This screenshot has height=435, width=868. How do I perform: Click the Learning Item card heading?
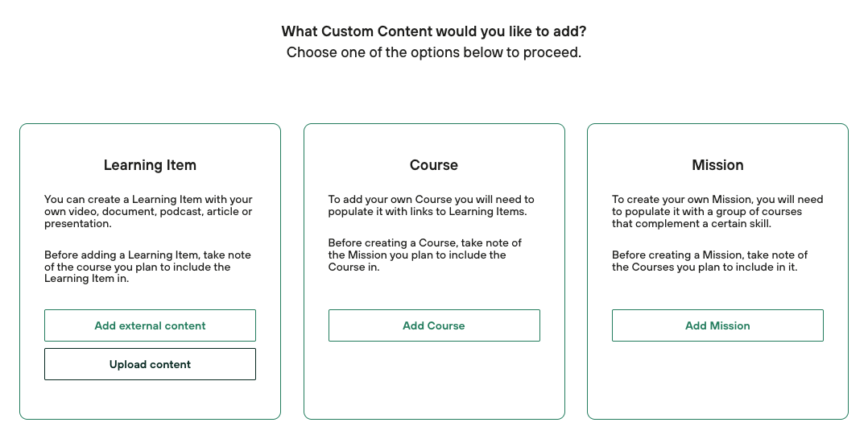pyautogui.click(x=150, y=165)
